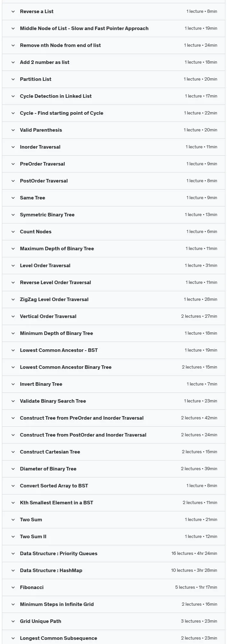The width and height of the screenshot is (227, 644).
Task: Click chevron beside Level Order Traversal
Action: (13, 266)
